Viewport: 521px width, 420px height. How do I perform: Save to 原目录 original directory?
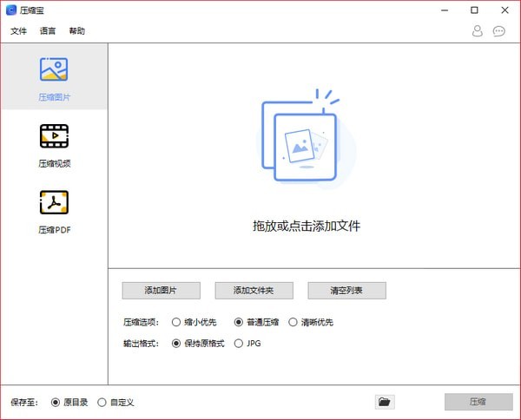(56, 402)
